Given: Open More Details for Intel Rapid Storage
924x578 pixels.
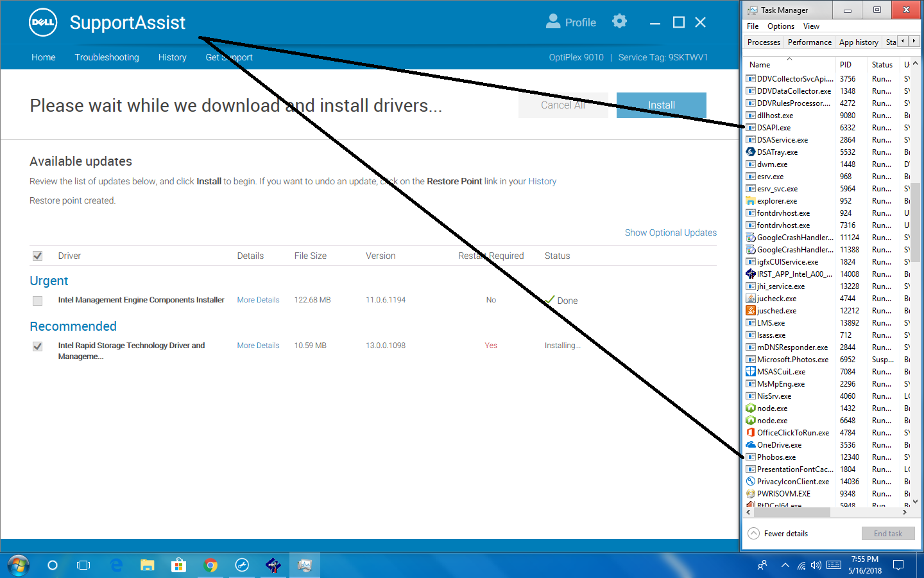Looking at the screenshot, I should (x=258, y=346).
